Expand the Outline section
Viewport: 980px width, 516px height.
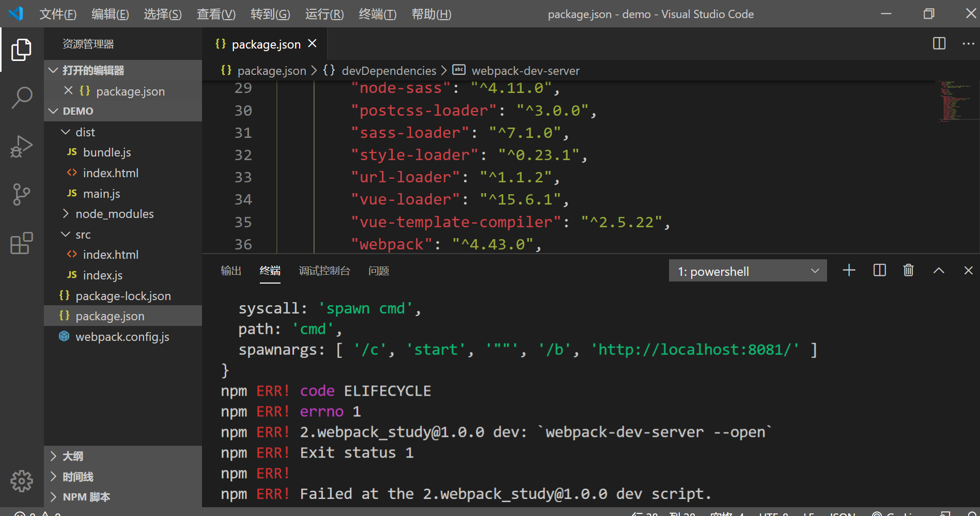(x=123, y=456)
